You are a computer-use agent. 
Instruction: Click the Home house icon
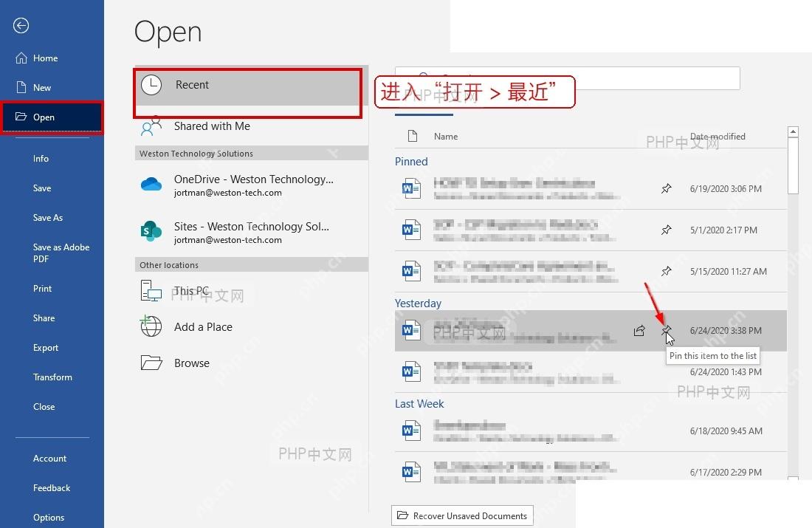[21, 58]
